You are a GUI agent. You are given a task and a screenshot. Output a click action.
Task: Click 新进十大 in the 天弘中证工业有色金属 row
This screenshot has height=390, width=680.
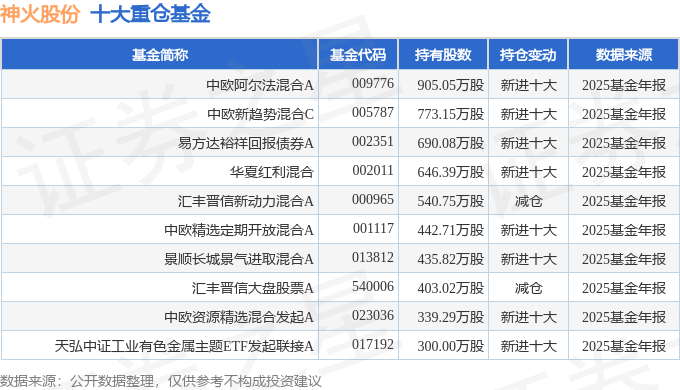[x=528, y=346]
